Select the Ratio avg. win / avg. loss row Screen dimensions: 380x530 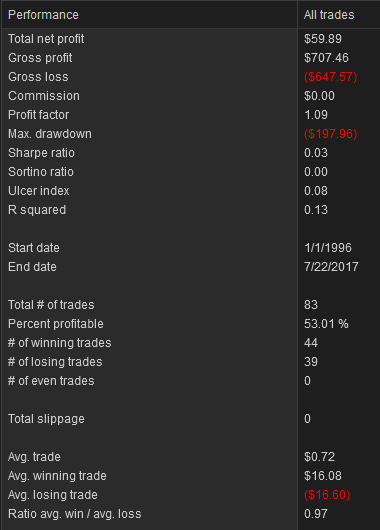190,514
